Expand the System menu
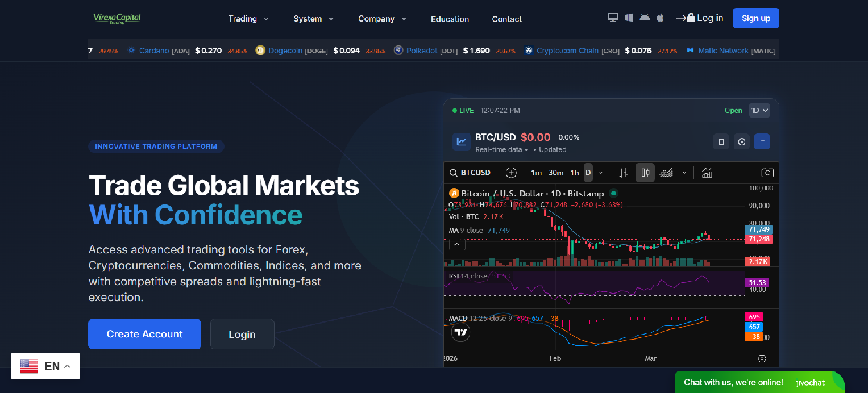This screenshot has height=393, width=868. coord(314,19)
